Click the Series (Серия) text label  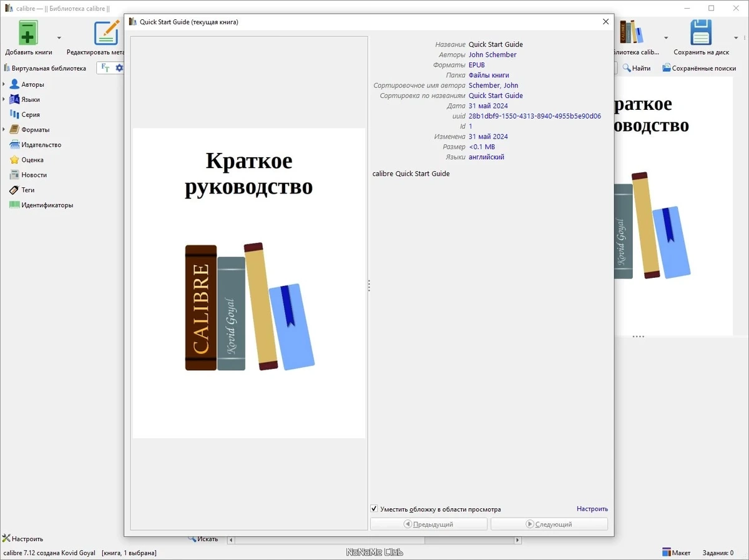pos(31,115)
